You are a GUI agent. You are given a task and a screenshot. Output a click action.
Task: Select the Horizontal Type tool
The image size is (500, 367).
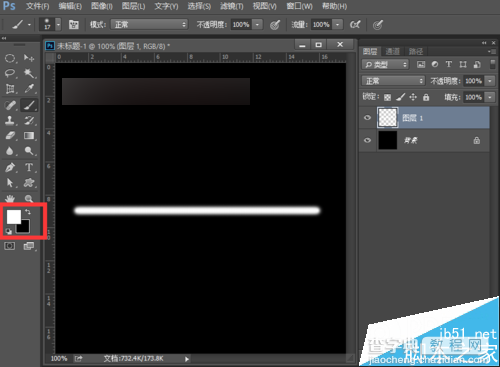pos(29,167)
